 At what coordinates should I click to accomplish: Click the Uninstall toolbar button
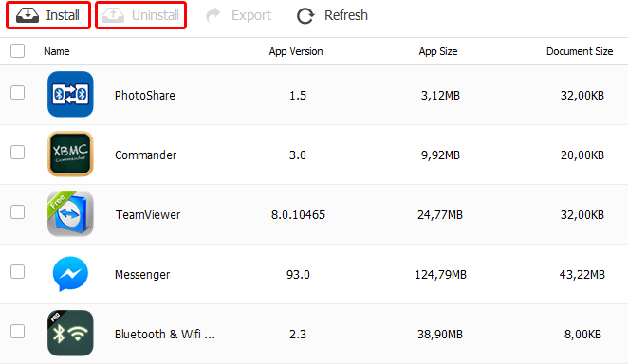(140, 15)
